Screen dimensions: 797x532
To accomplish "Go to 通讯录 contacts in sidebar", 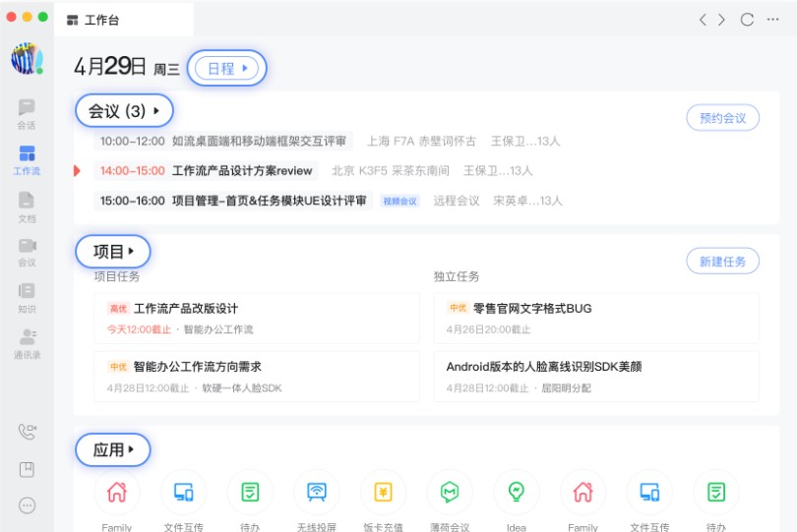I will pos(27,342).
